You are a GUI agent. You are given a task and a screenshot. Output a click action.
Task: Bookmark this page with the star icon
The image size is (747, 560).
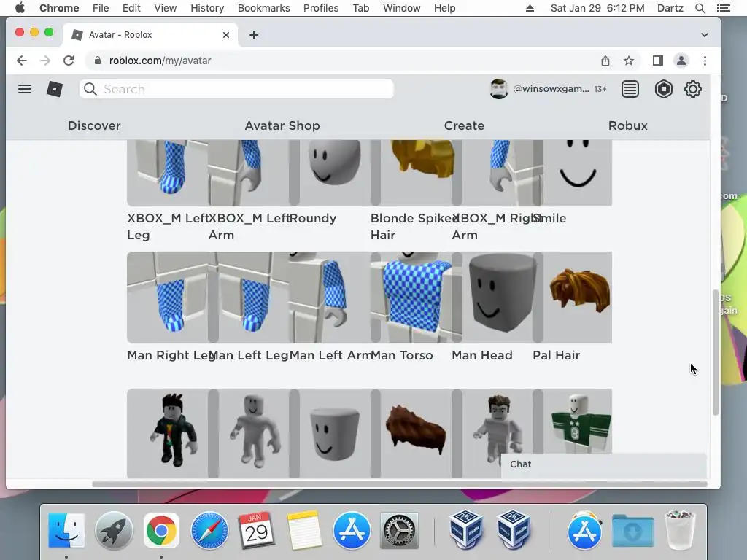pos(629,61)
